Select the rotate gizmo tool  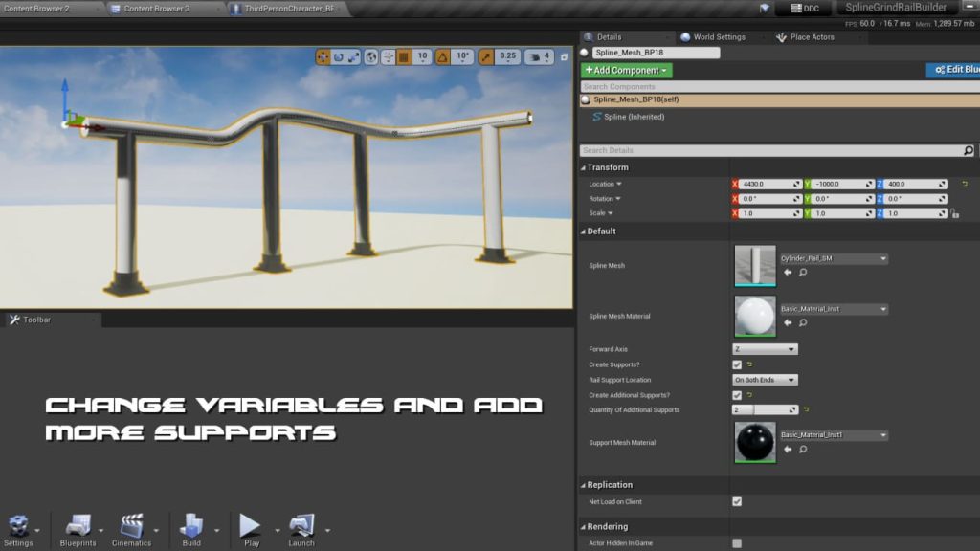[x=338, y=56]
